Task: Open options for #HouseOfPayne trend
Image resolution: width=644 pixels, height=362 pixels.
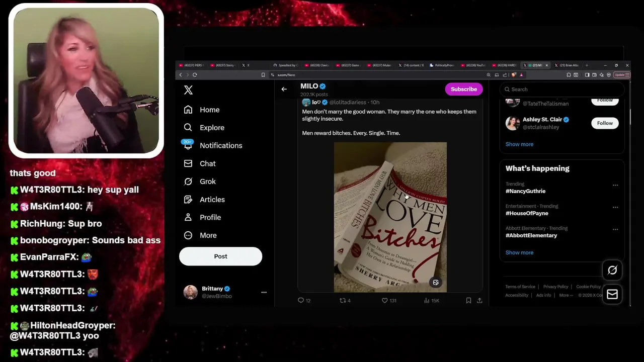Action: [615, 207]
